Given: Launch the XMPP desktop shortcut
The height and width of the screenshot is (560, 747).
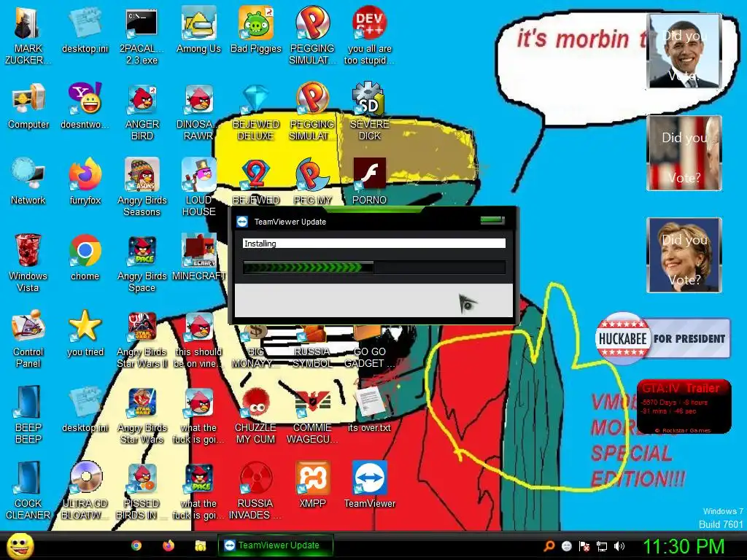Looking at the screenshot, I should point(312,484).
